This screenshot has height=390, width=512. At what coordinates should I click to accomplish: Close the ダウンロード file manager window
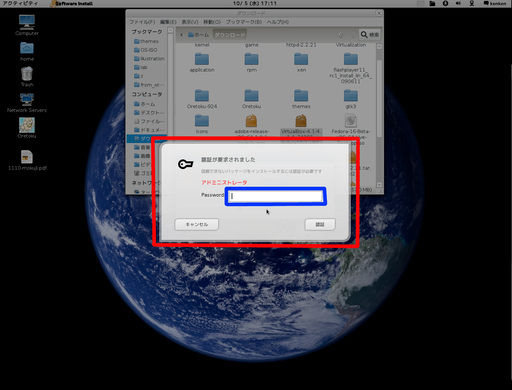pos(379,13)
